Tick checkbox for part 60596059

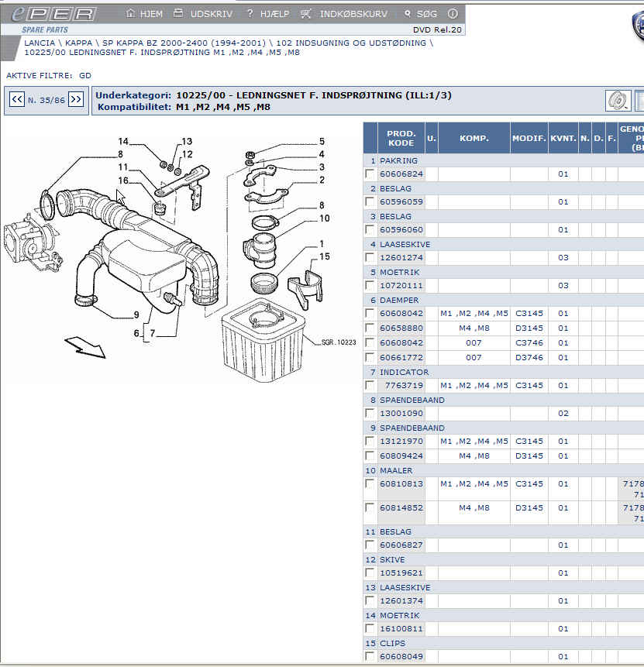point(370,201)
